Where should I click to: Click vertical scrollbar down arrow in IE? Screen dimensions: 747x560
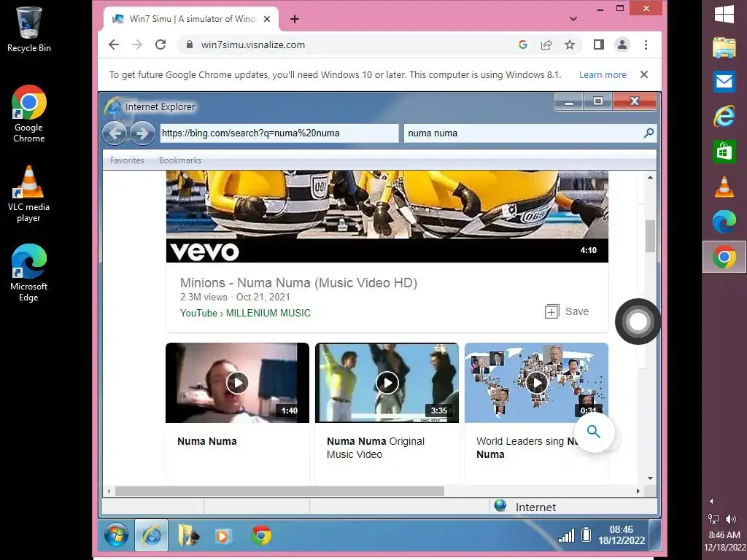(x=650, y=478)
